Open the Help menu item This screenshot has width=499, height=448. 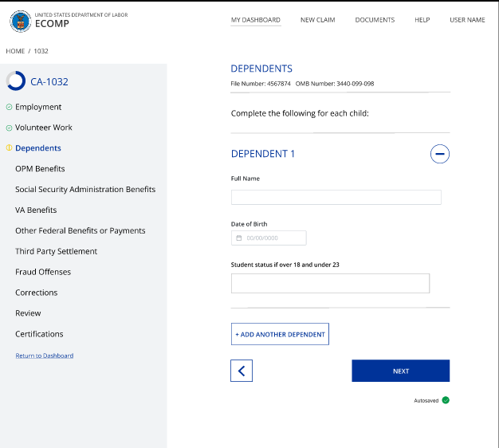(x=422, y=20)
